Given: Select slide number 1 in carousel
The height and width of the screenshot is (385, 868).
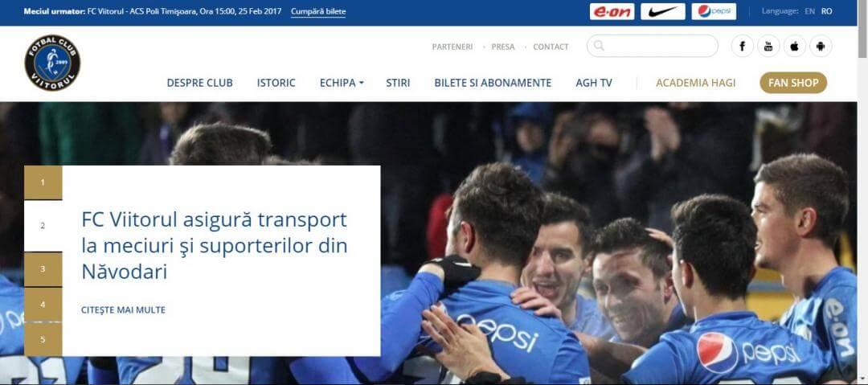Looking at the screenshot, I should [43, 182].
